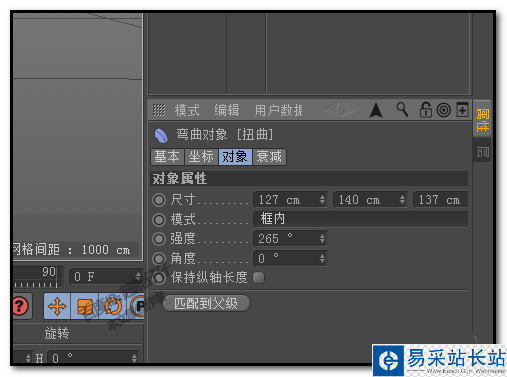The width and height of the screenshot is (507, 377).
Task: Click the 0 F frame stepper arrows
Action: (x=138, y=276)
